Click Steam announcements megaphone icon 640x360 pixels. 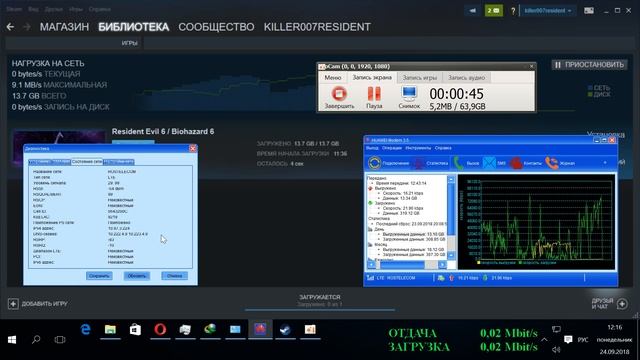pyautogui.click(x=473, y=11)
